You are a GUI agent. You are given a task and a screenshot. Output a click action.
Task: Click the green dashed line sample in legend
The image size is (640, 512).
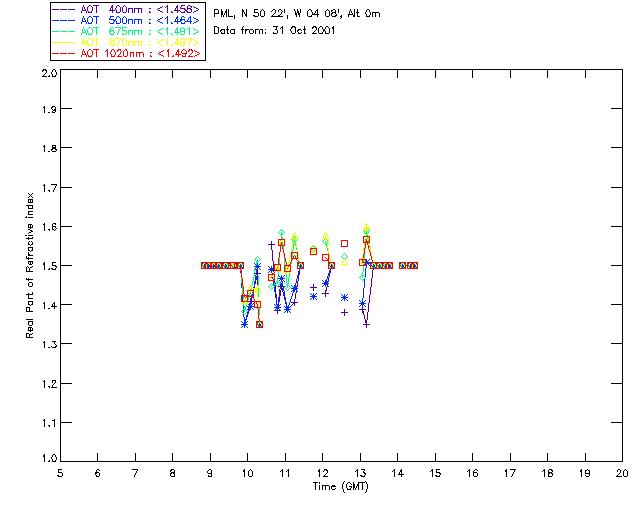pyautogui.click(x=64, y=31)
